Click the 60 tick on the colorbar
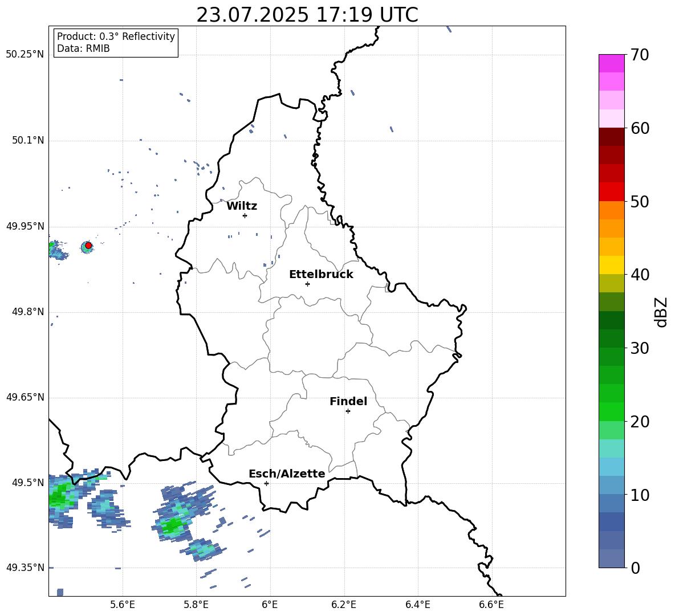Viewport: 675px width, 616px height. (x=640, y=128)
